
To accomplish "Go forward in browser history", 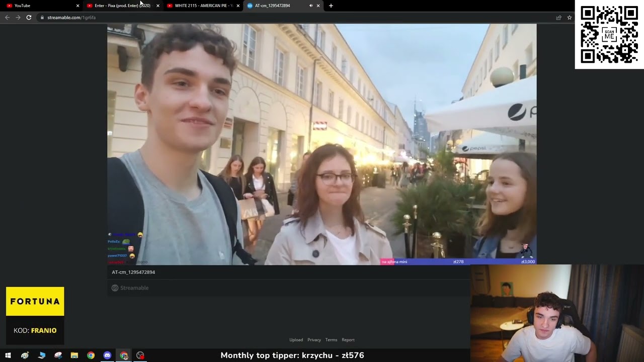I will tap(18, 18).
